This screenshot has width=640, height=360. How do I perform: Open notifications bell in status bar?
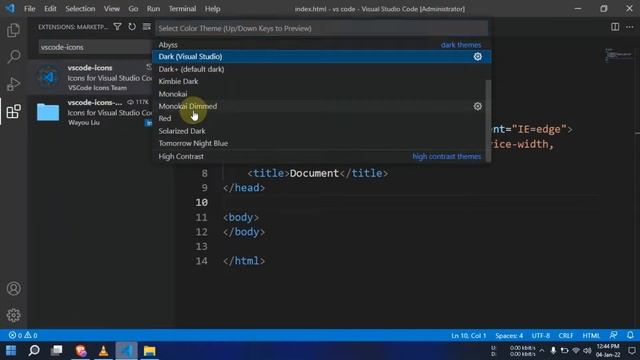(630, 335)
